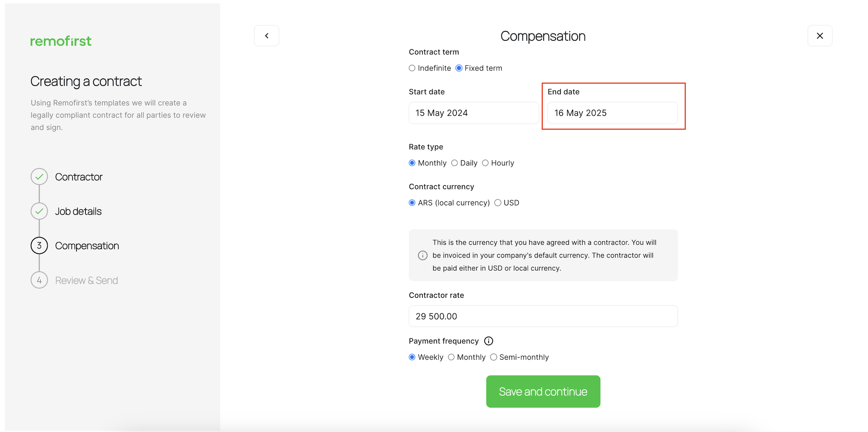
Task: Click into the Contractor rate field
Action: point(543,316)
